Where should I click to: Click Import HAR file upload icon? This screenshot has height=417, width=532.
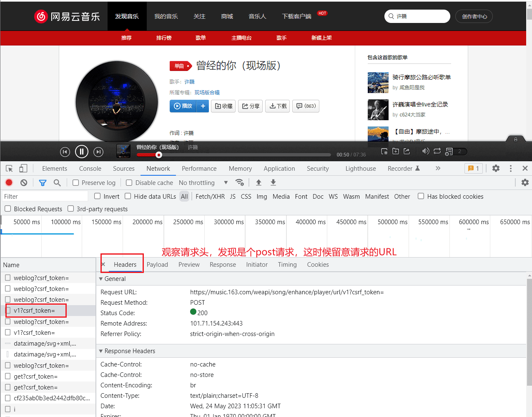point(258,182)
